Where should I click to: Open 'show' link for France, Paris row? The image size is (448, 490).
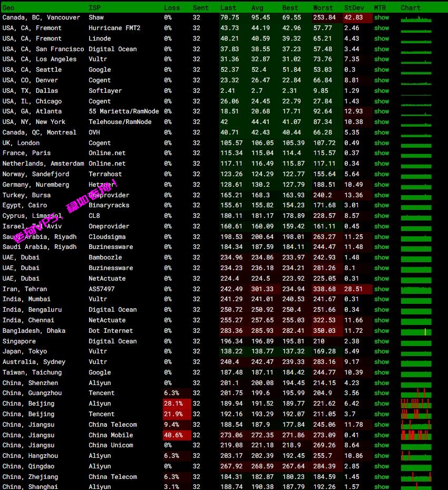tap(382, 153)
